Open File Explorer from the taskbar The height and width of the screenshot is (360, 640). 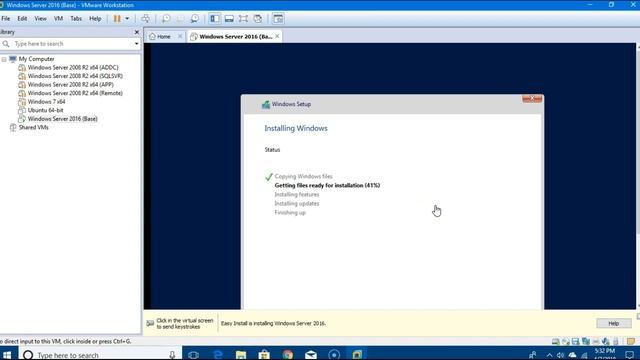tap(241, 355)
